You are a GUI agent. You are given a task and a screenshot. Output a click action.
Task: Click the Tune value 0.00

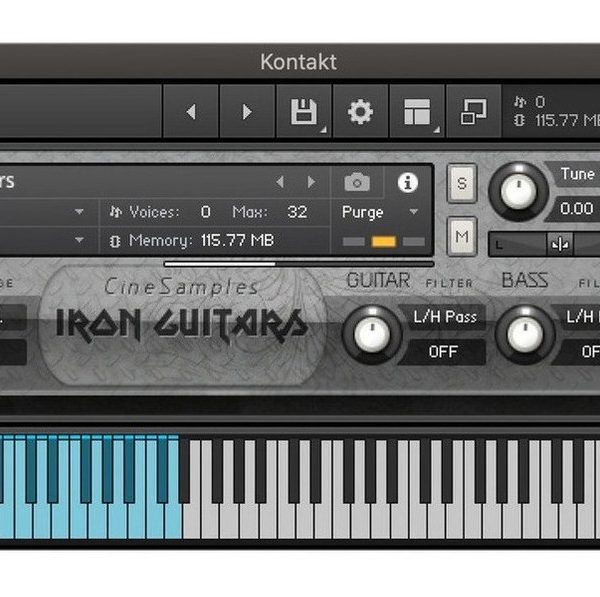(x=576, y=209)
